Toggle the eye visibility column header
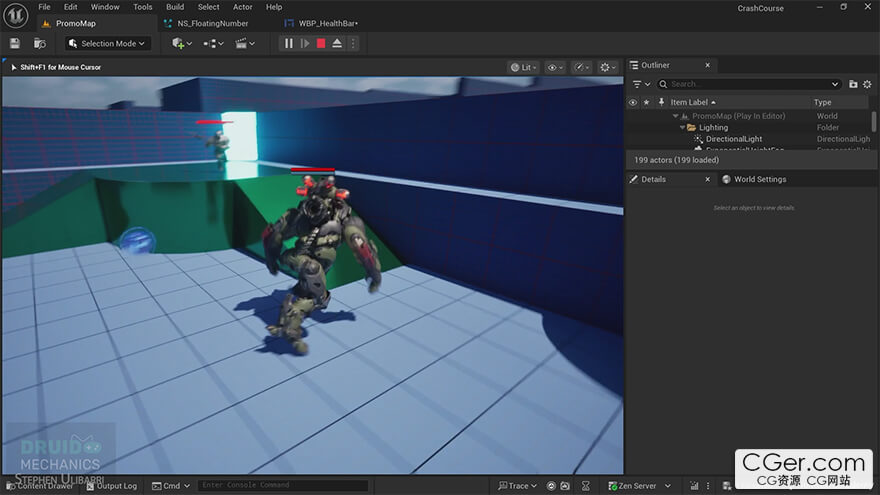The height and width of the screenshot is (495, 880). pos(632,102)
